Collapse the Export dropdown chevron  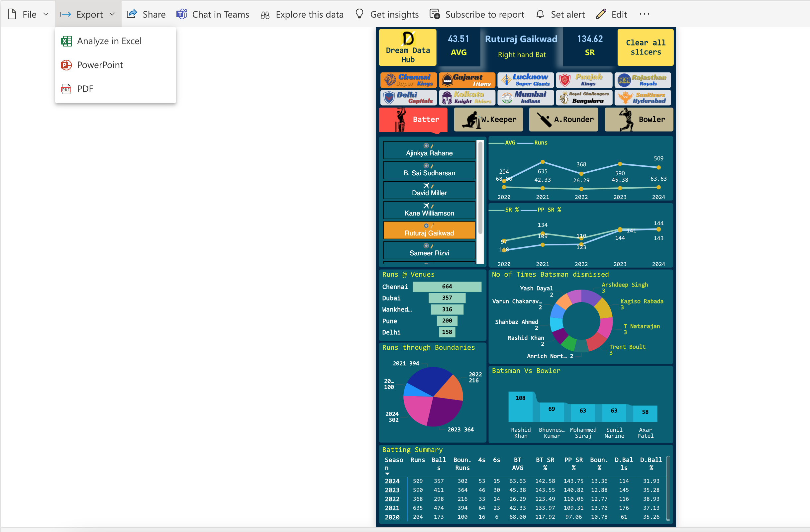tap(112, 14)
